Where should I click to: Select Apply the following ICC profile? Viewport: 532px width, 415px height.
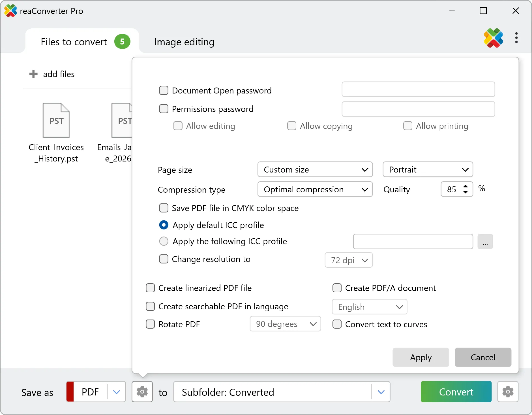tap(164, 241)
